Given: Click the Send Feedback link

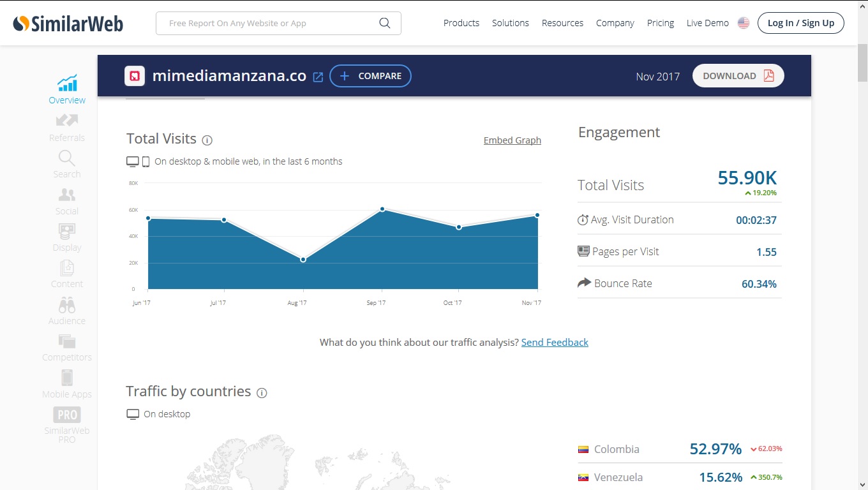Looking at the screenshot, I should coord(555,343).
